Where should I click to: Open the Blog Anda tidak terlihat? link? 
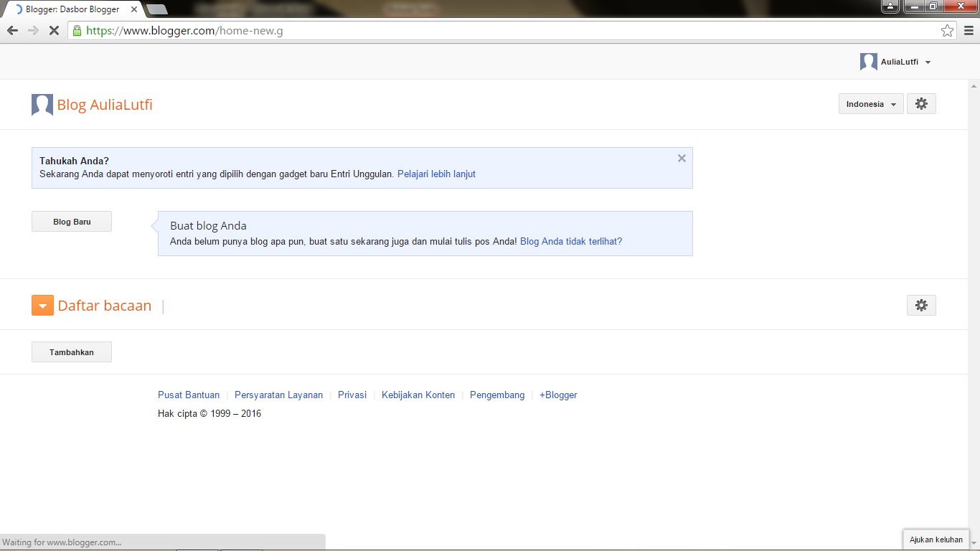[571, 242]
